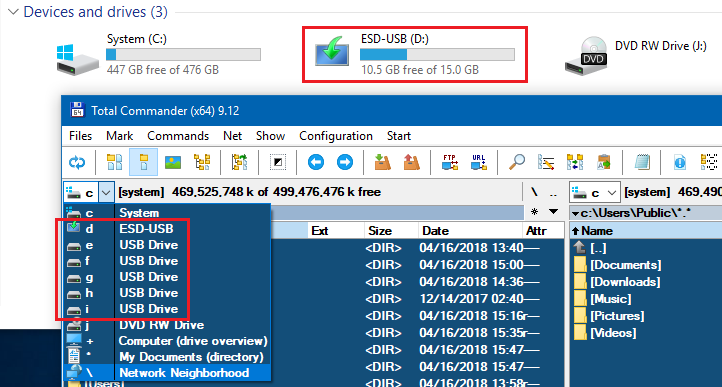Switch to brief file names view icon
The height and width of the screenshot is (387, 722).
tap(115, 162)
